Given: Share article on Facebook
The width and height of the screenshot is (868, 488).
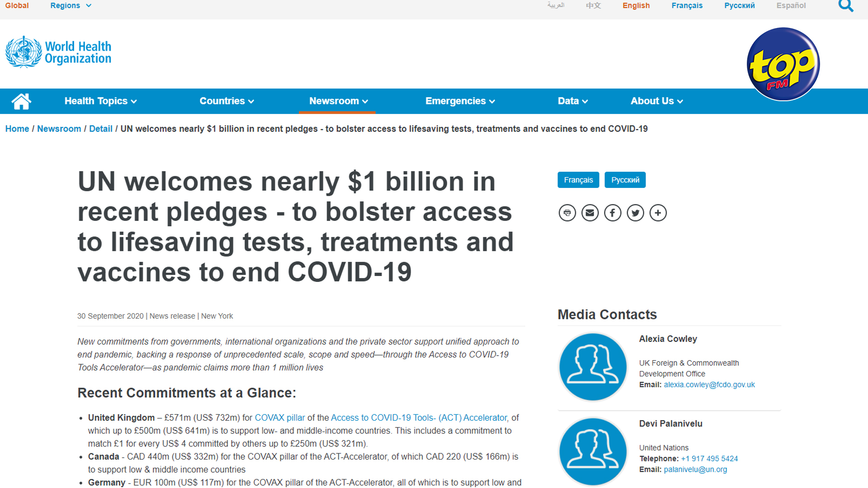Looking at the screenshot, I should [613, 213].
